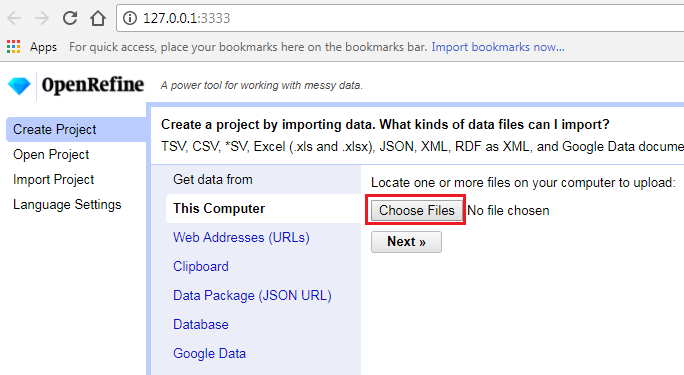Viewport: 684px width, 375px height.
Task: Click the browser forward arrow
Action: click(x=42, y=18)
